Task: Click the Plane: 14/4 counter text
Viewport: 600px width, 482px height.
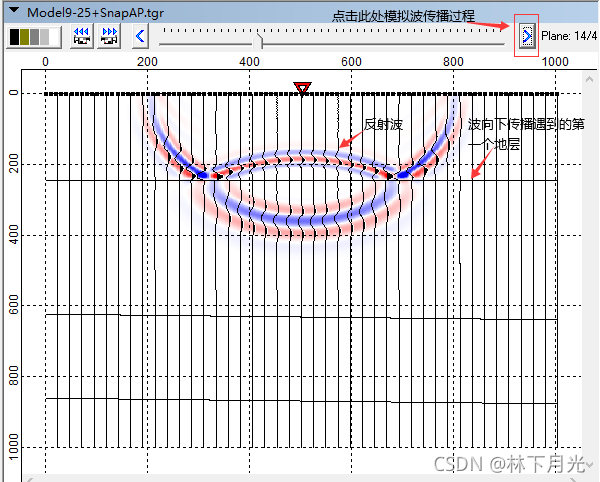Action: tap(569, 36)
